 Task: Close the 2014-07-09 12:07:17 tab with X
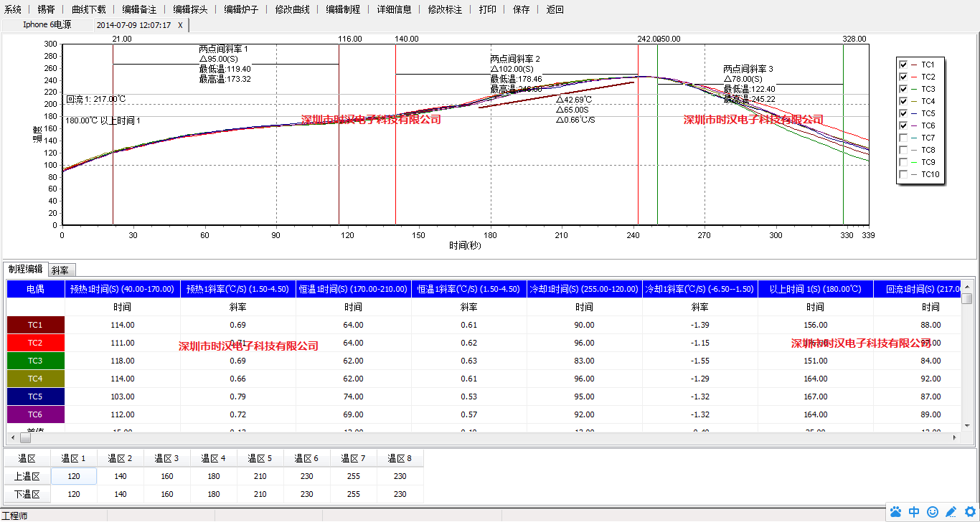pyautogui.click(x=180, y=25)
